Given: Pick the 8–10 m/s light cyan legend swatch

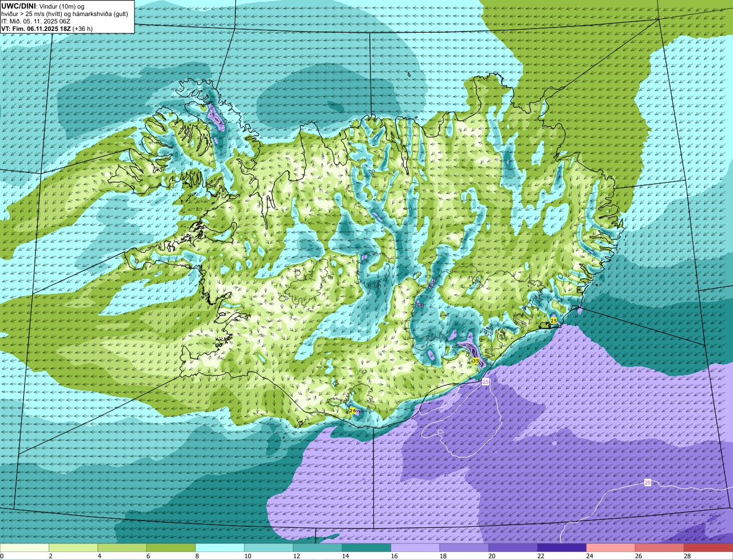Looking at the screenshot, I should 220,547.
